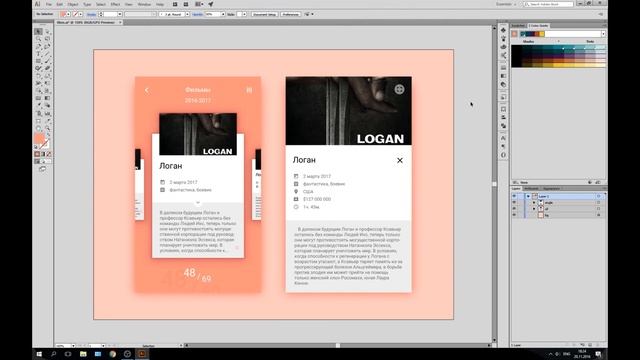Switch fill to Gradient mode in toolbox

[43, 154]
